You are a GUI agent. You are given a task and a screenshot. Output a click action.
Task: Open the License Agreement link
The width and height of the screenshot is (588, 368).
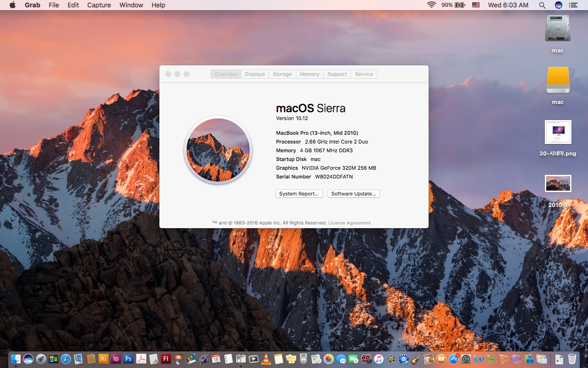pyautogui.click(x=349, y=223)
